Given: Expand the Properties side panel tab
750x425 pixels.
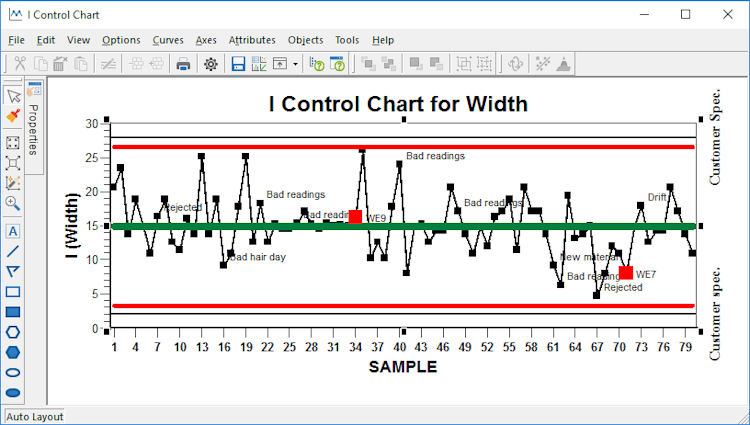Looking at the screenshot, I should (33, 125).
